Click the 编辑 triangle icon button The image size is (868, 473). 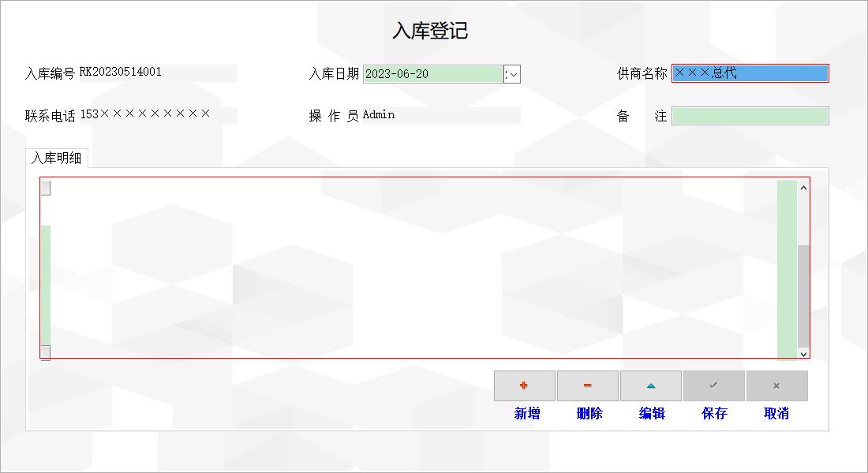(650, 385)
